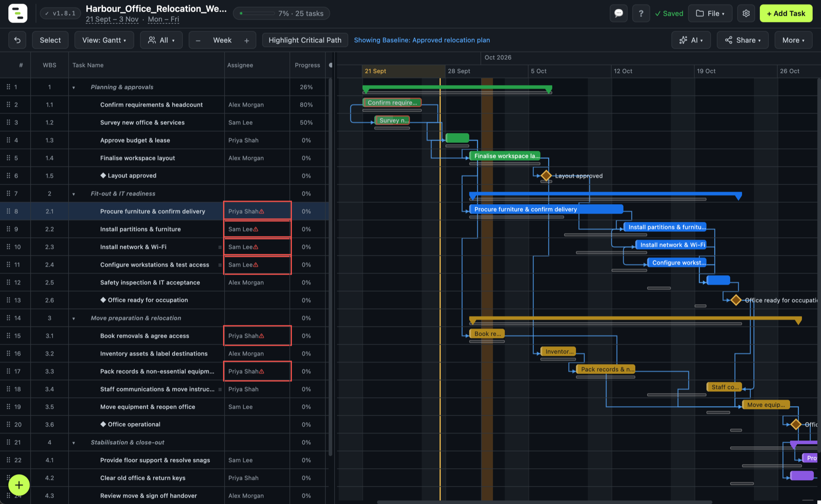This screenshot has height=504, width=821.
Task: Open the File menu
Action: click(x=710, y=13)
